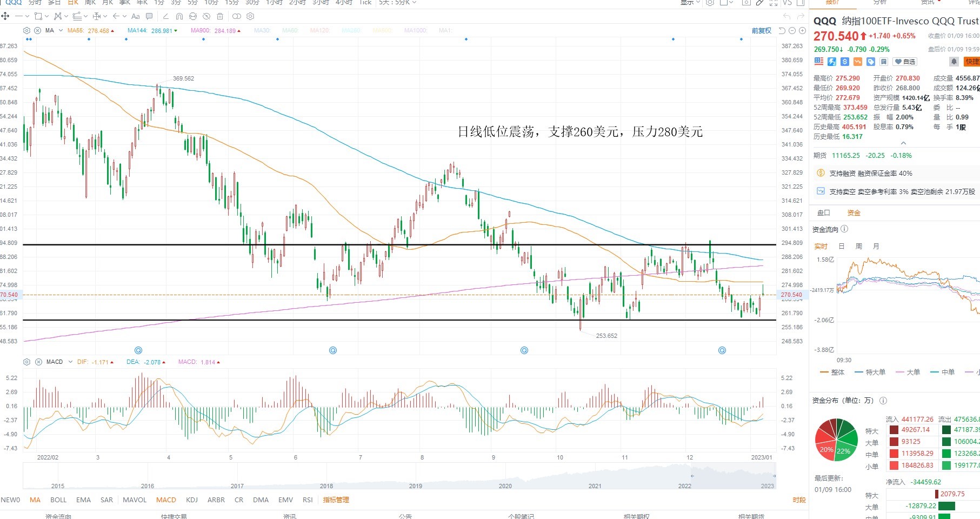
Task: Take chart screenshot with camera icon
Action: (746, 2)
